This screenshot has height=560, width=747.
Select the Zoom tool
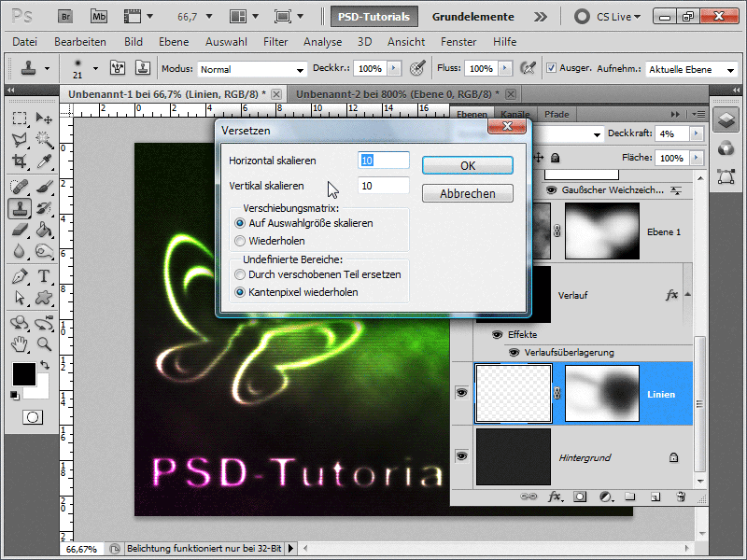point(44,343)
